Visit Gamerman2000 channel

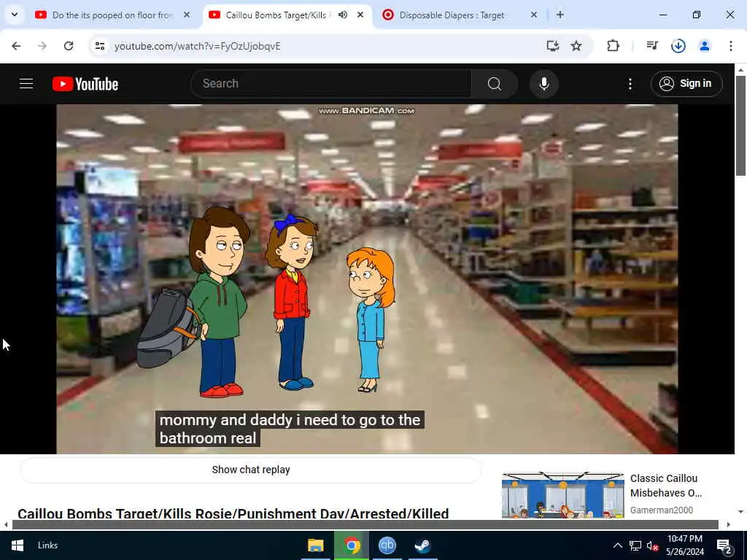pos(661,510)
